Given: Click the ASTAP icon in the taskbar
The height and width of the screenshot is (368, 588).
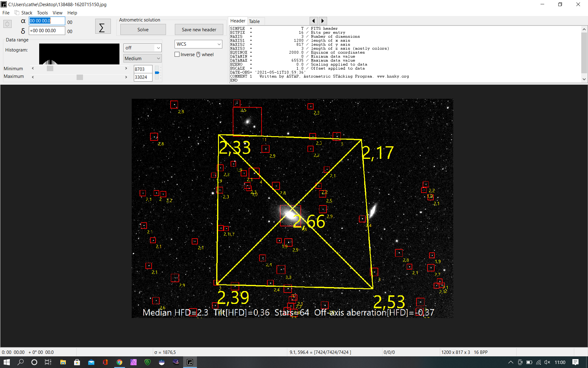Looking at the screenshot, I should pyautogui.click(x=190, y=362).
